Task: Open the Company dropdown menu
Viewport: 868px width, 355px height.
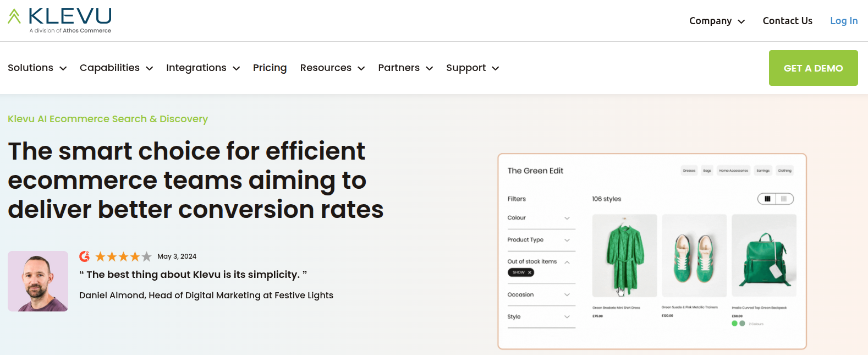Action: (717, 21)
